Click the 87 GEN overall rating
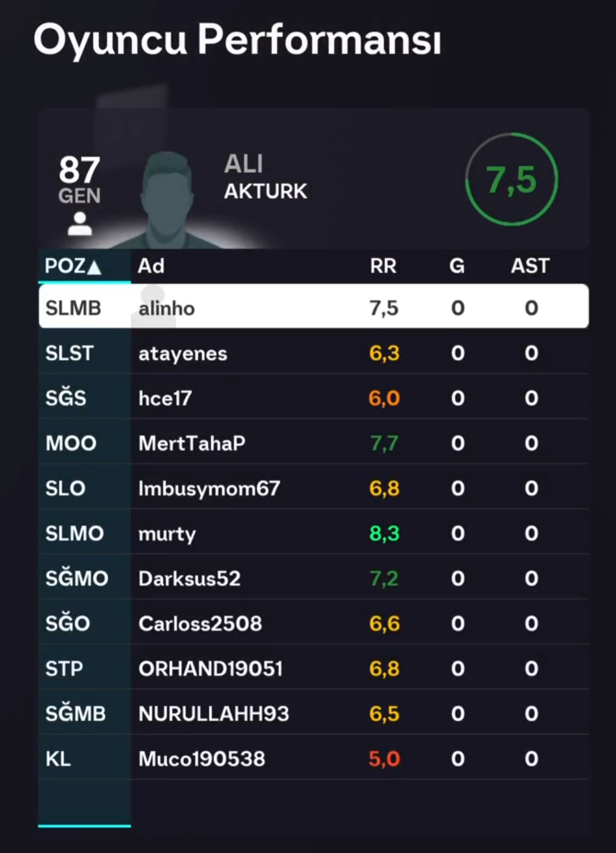616x853 pixels. tap(79, 178)
